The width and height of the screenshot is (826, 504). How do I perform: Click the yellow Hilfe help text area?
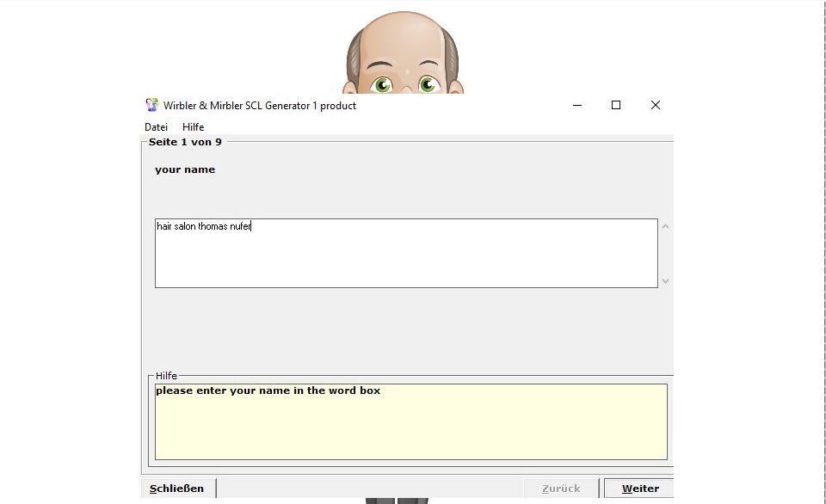coord(410,421)
